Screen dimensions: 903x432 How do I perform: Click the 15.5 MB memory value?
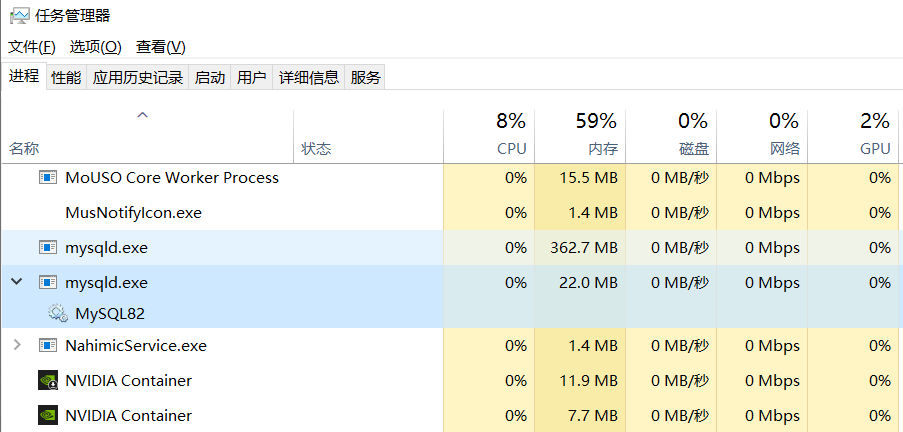click(x=590, y=177)
